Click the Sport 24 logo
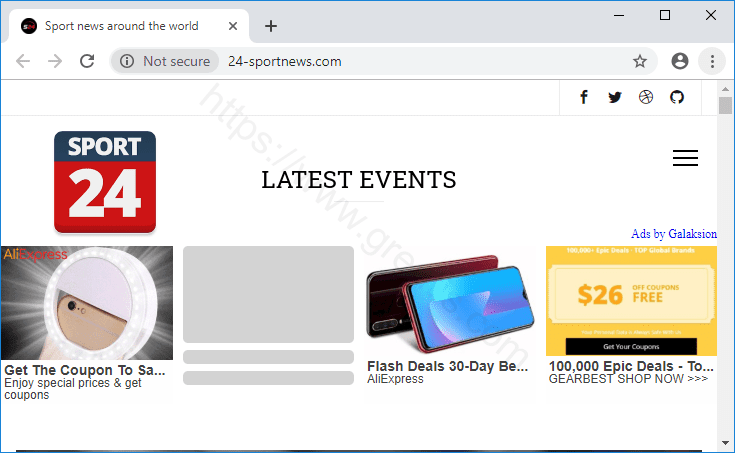 click(105, 181)
